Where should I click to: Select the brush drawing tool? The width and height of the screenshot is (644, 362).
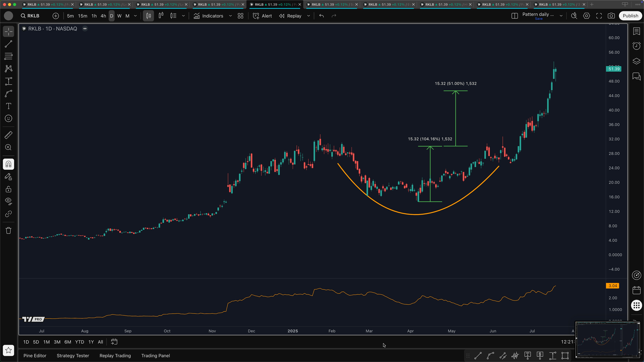(x=9, y=94)
